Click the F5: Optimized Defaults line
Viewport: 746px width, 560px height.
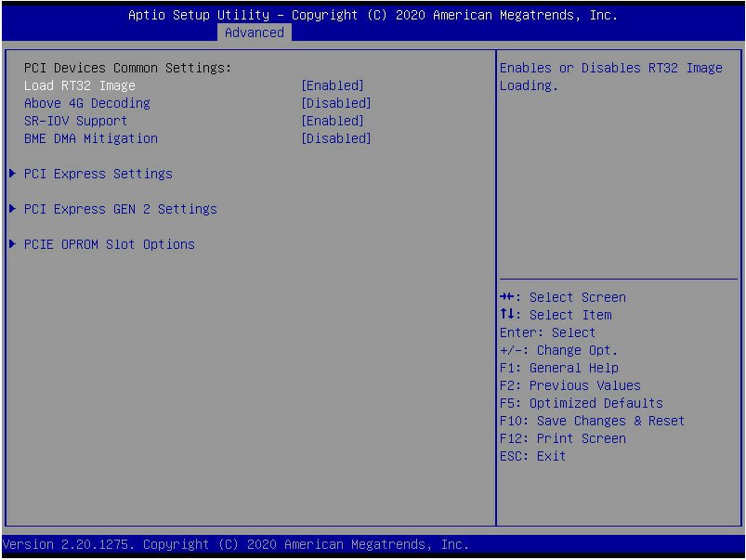click(x=582, y=403)
